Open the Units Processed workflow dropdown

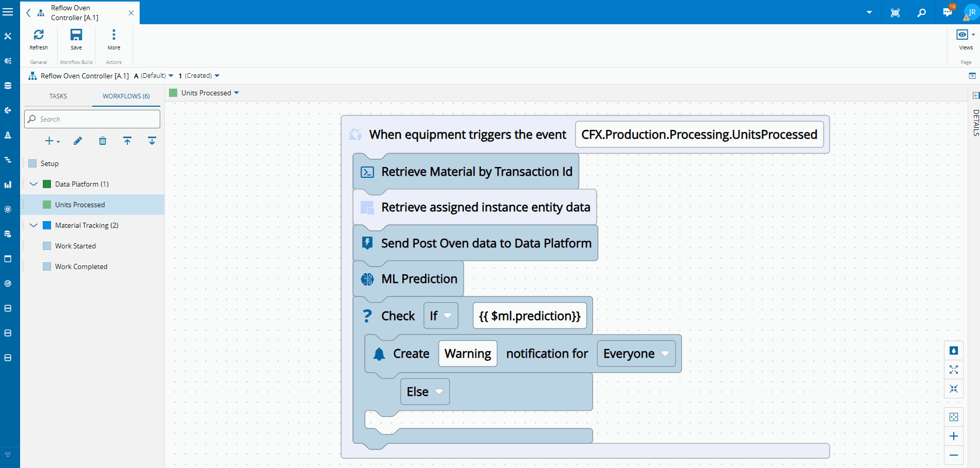(236, 93)
